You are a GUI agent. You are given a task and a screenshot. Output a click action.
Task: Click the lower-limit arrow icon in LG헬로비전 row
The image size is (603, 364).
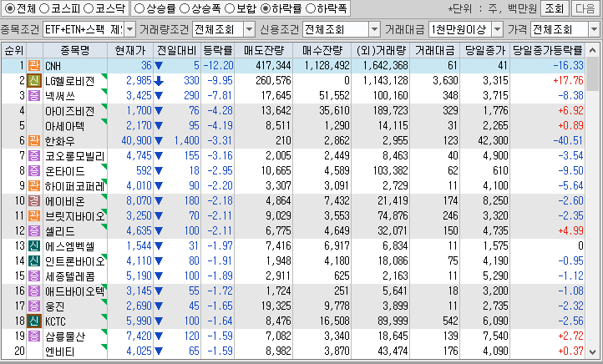[159, 81]
